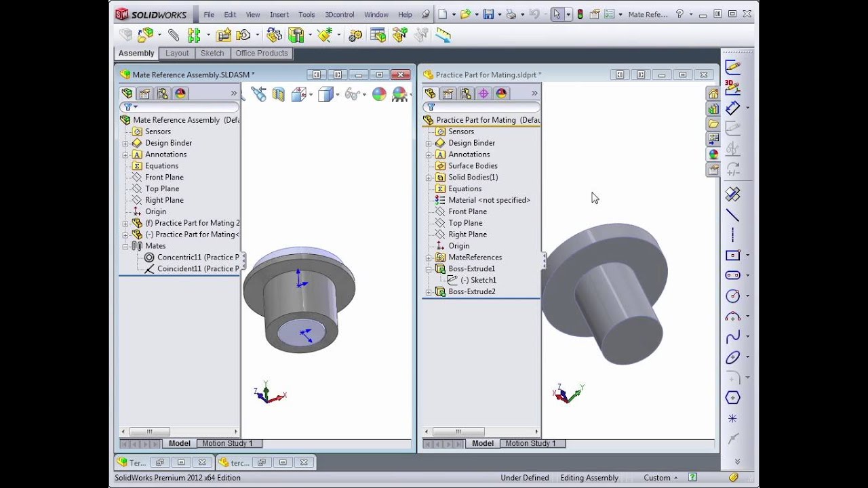The width and height of the screenshot is (868, 488).
Task: Click Edit Appearance color ball in assembly viewport
Action: click(x=379, y=94)
